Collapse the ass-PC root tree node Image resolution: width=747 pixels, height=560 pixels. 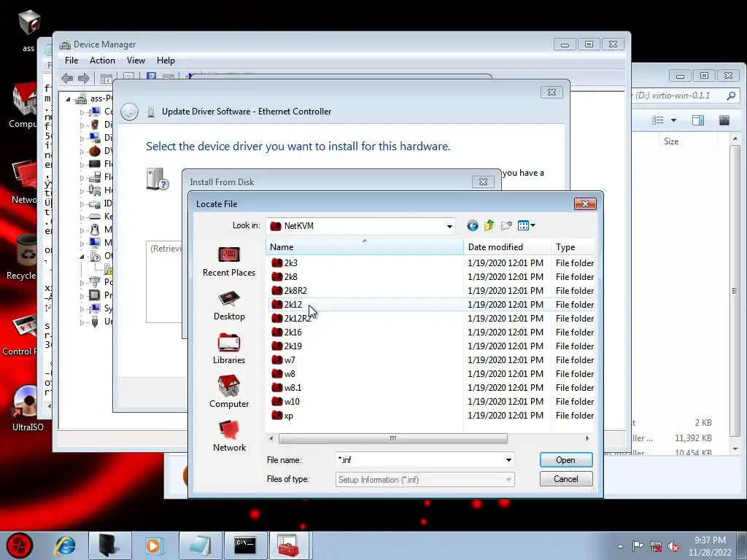[x=68, y=99]
